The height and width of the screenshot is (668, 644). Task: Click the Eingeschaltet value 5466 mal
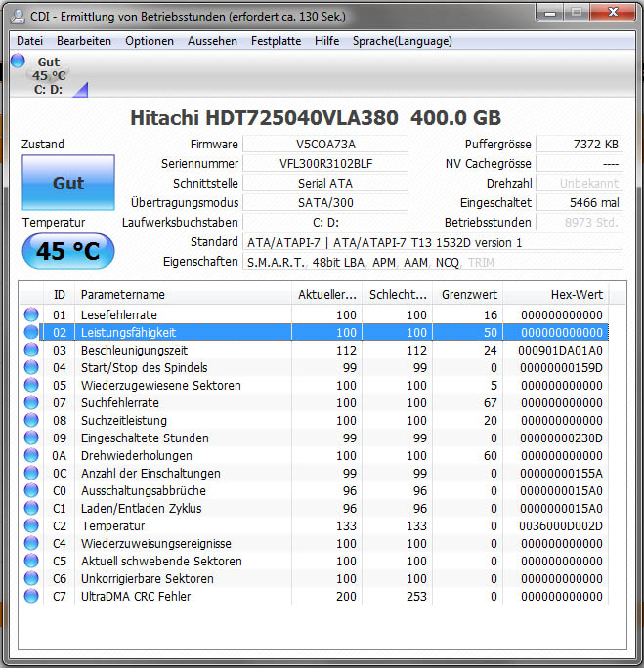tap(580, 203)
